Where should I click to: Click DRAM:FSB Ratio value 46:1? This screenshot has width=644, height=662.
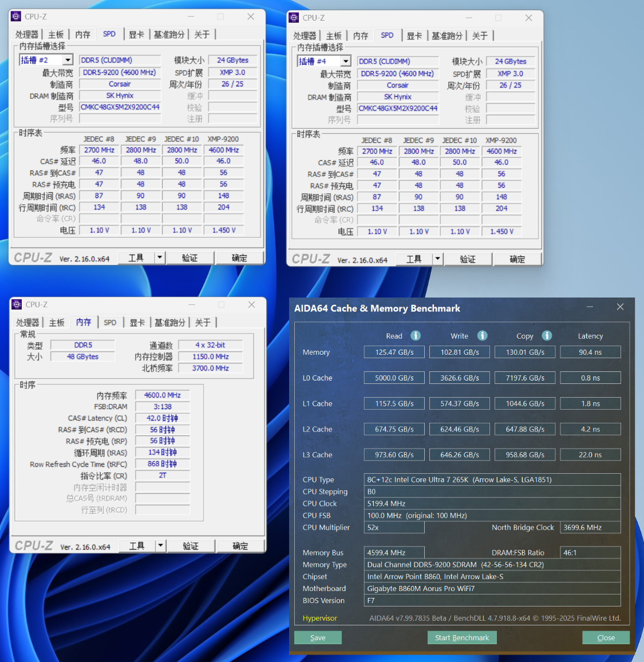pyautogui.click(x=590, y=553)
